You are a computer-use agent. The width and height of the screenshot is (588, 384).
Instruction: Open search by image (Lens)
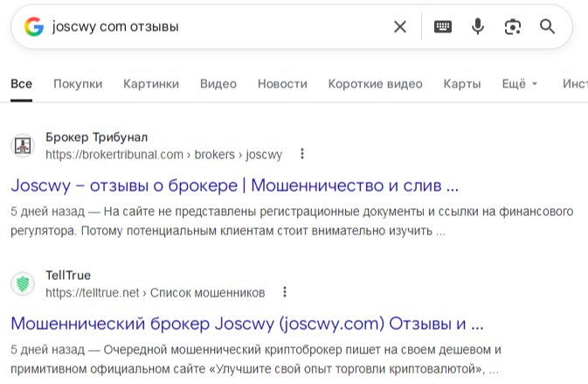tap(513, 27)
